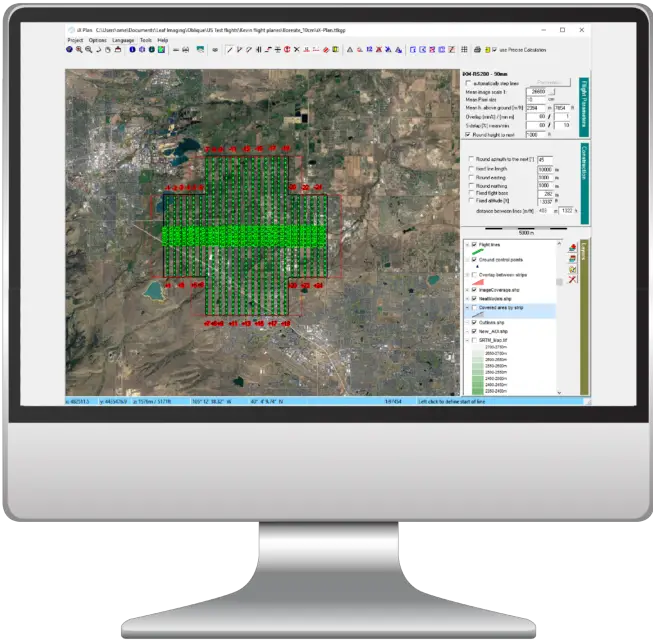
Task: Click the red X remove layer icon
Action: coord(572,279)
